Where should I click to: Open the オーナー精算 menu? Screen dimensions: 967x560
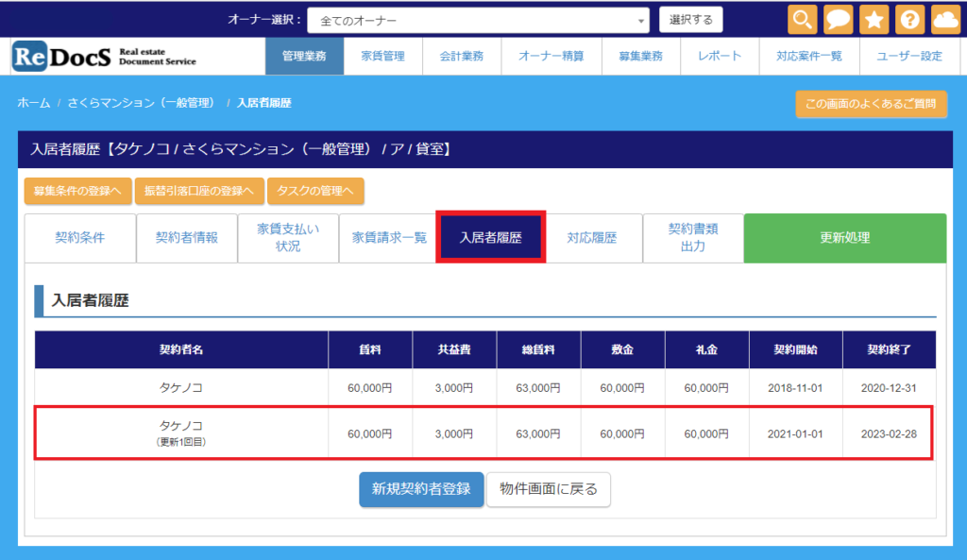[x=551, y=56]
